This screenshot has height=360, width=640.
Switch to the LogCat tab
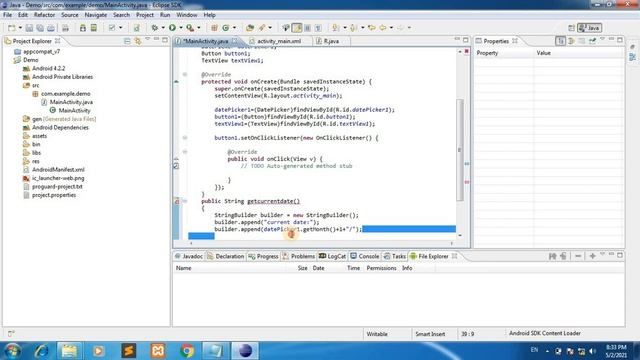pyautogui.click(x=332, y=256)
